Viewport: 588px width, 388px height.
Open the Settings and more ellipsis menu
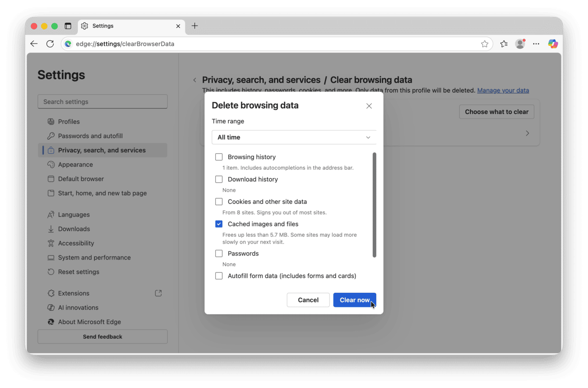click(536, 43)
